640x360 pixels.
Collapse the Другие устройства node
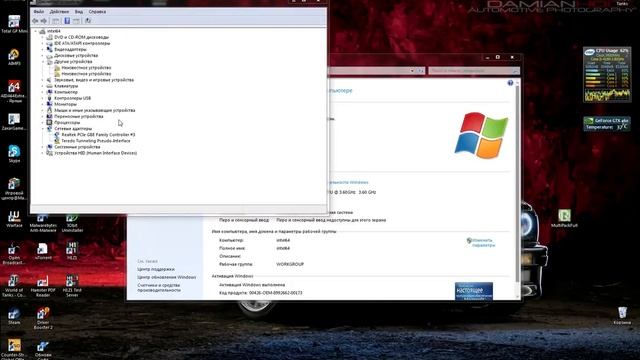point(43,62)
